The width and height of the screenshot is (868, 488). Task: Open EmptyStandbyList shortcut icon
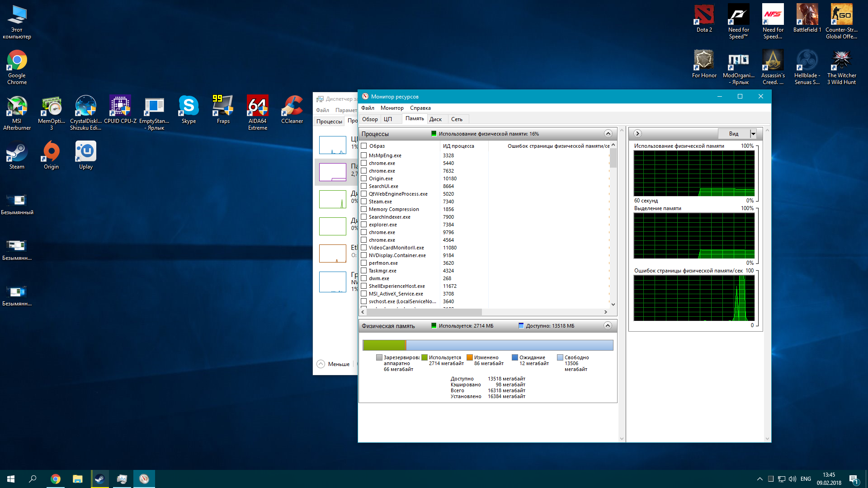(154, 113)
